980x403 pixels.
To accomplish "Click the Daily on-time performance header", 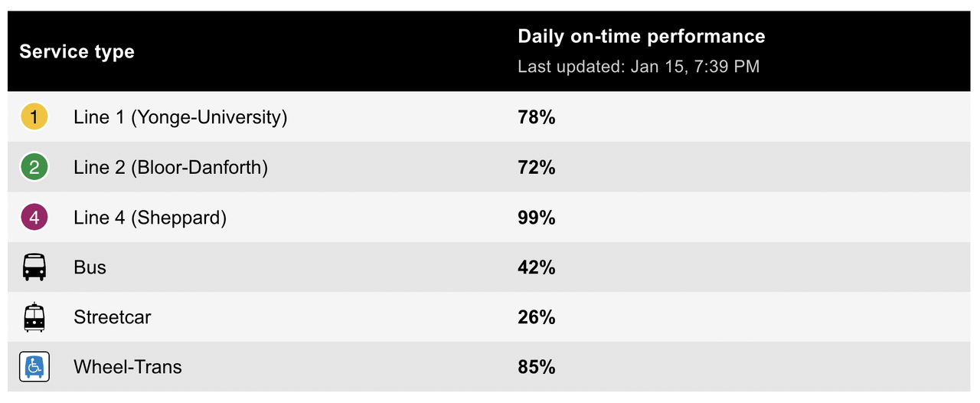I will pyautogui.click(x=641, y=36).
